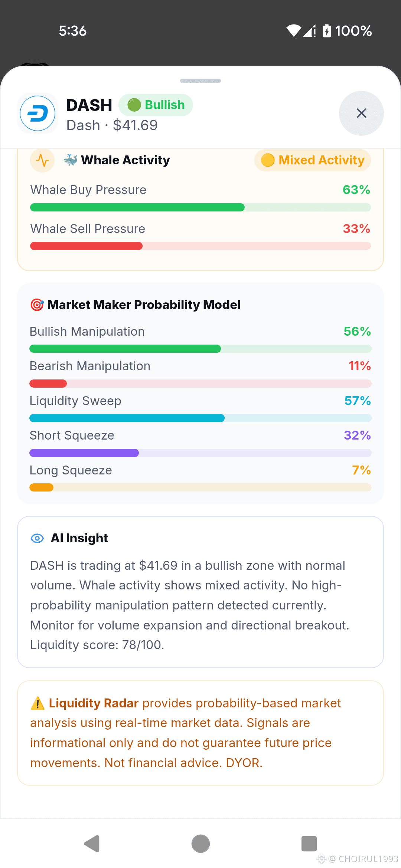Tap the Liquidity Sweep 57% value
Viewport: 401px width, 868px height.
click(358, 401)
